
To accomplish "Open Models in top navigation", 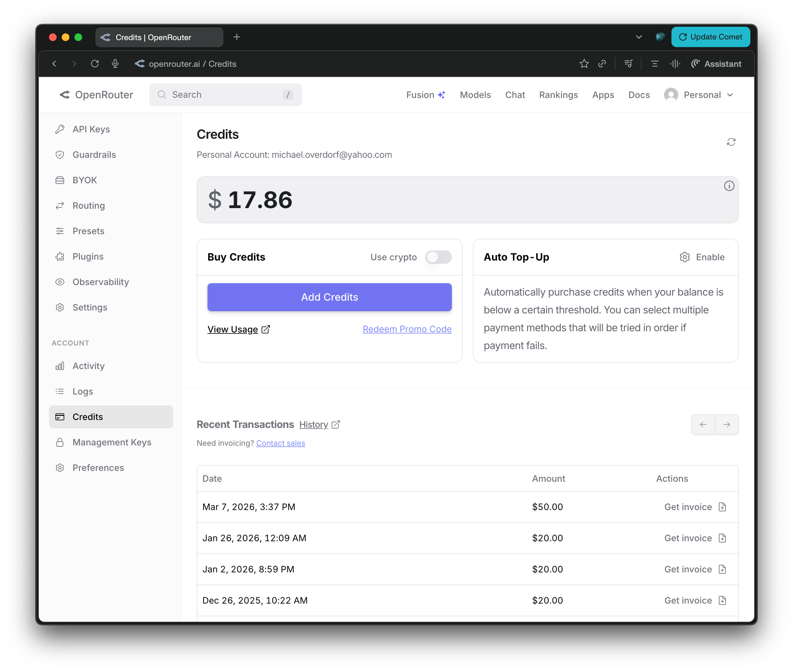I will (475, 95).
